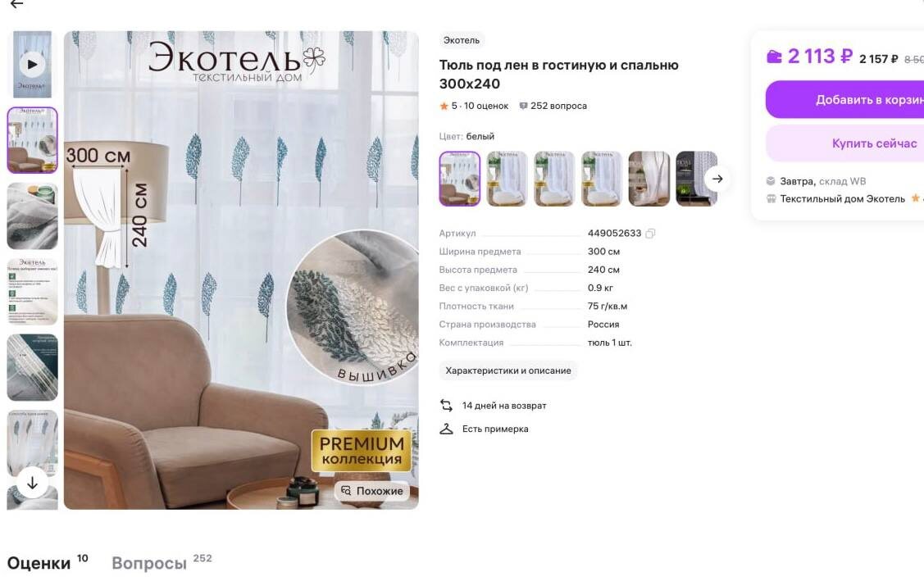This screenshot has height=577, width=924.
Task: Go back using the arrow icon
Action: 16,4
